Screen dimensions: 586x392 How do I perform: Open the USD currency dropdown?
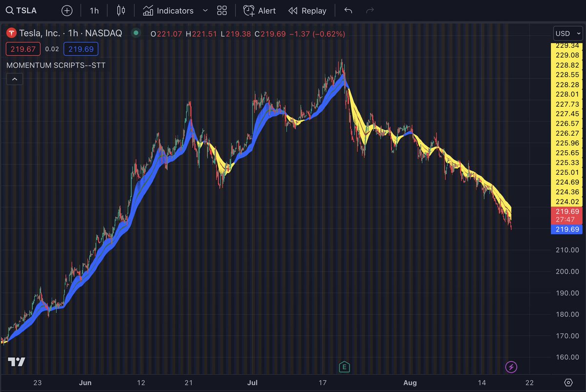click(568, 34)
